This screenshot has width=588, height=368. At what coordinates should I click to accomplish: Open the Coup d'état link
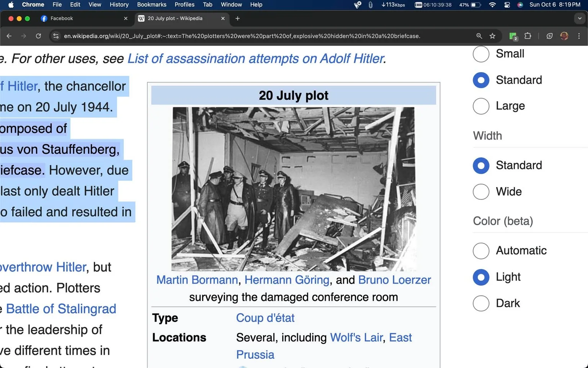pos(265,318)
